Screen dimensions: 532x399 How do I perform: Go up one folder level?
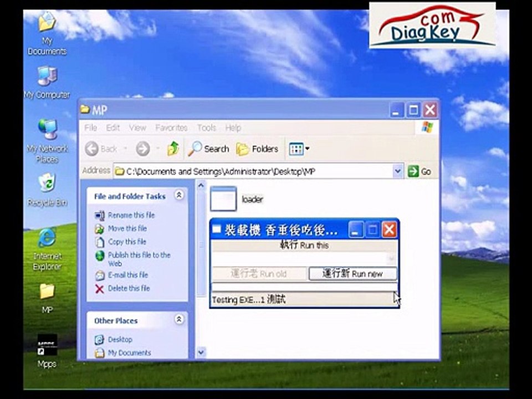pyautogui.click(x=173, y=149)
